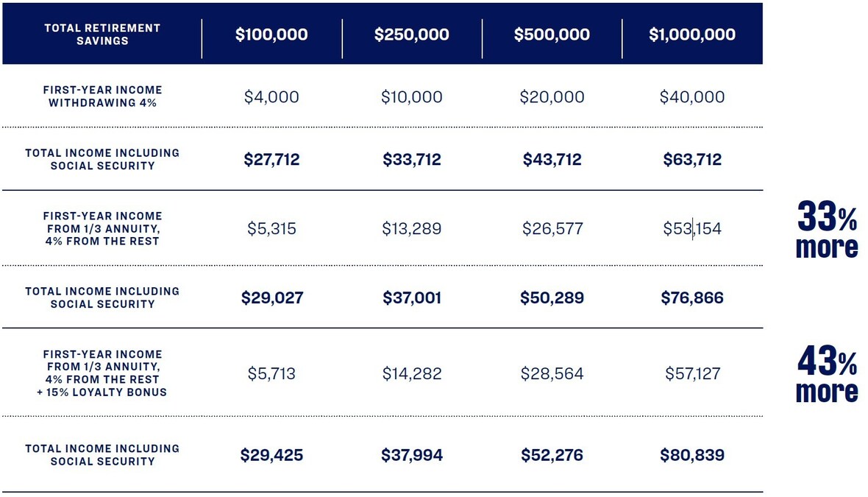This screenshot has width=868, height=497.
Task: Click the 43% more callout
Action: click(827, 375)
